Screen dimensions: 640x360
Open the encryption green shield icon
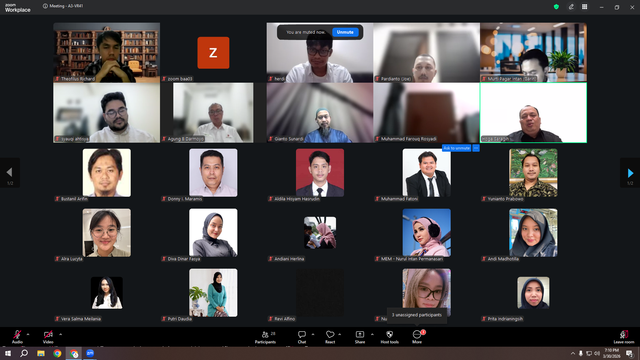[x=556, y=7]
